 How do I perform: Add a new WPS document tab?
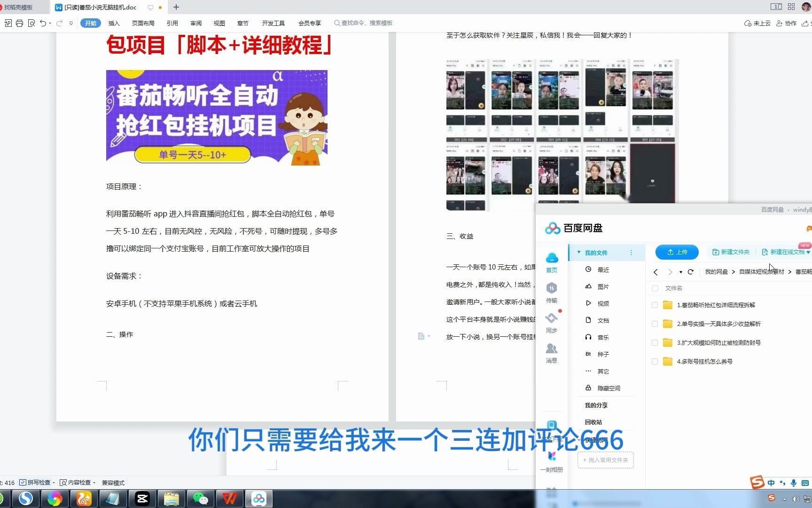click(176, 7)
